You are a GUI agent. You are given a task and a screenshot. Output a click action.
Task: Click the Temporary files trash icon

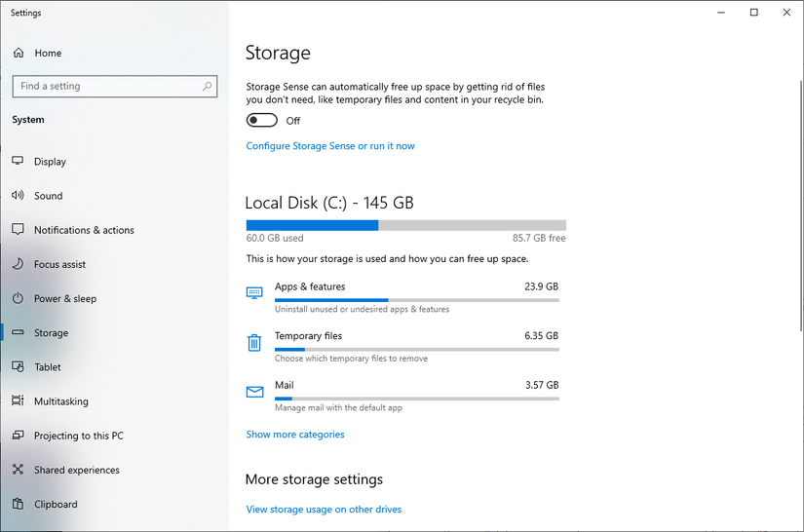tap(254, 342)
